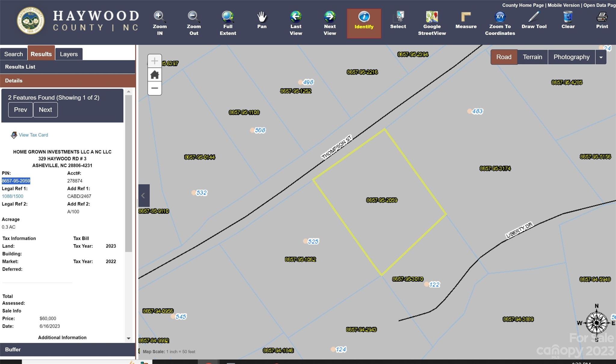This screenshot has height=364, width=616.
Task: Select the Road basemap option
Action: (x=504, y=57)
